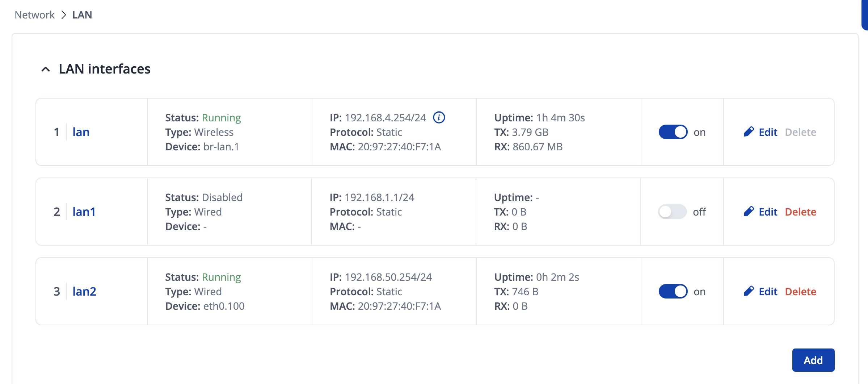The width and height of the screenshot is (868, 384).
Task: Enable the lan1 interface toggle
Action: point(672,212)
